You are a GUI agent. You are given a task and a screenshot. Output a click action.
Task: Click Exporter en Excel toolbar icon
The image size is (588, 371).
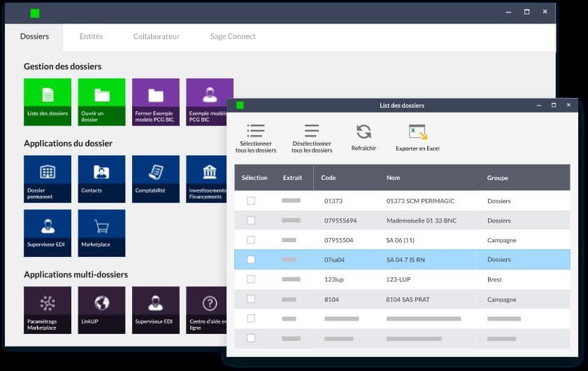pos(417,137)
